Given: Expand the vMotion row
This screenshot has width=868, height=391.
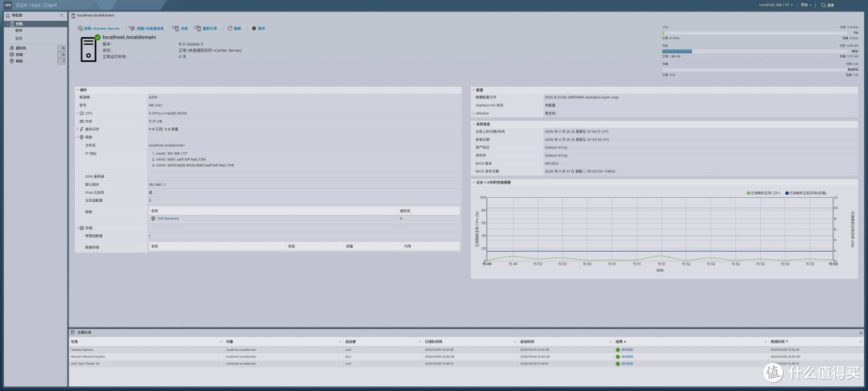Looking at the screenshot, I should tap(473, 113).
